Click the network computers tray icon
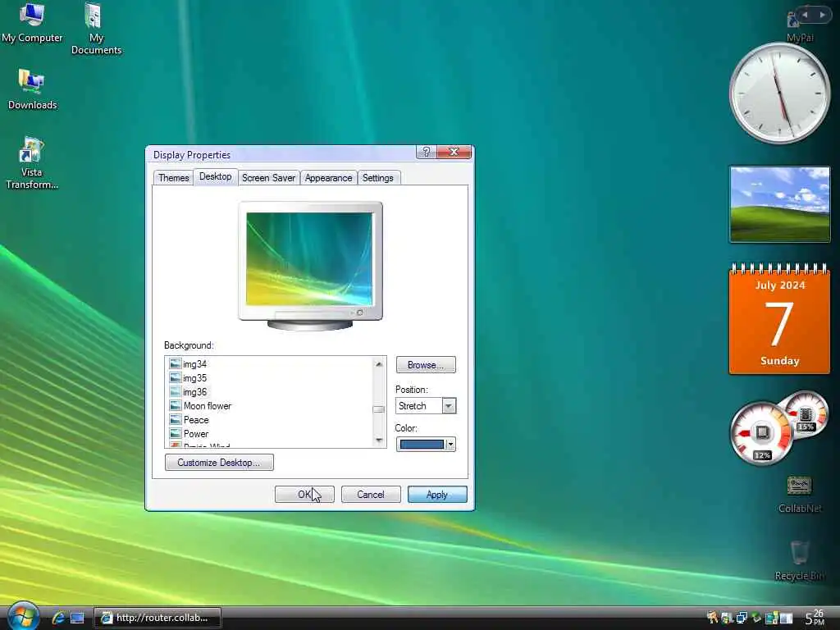840x630 pixels. [742, 618]
